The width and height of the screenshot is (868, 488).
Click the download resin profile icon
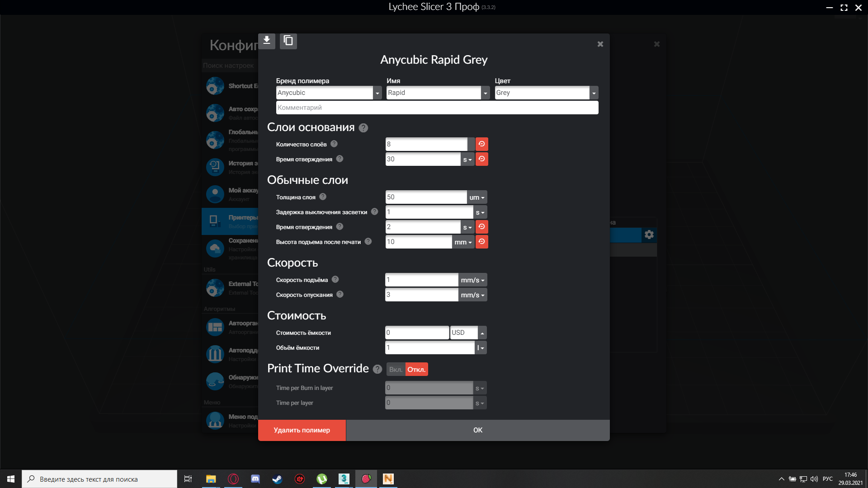coord(267,41)
